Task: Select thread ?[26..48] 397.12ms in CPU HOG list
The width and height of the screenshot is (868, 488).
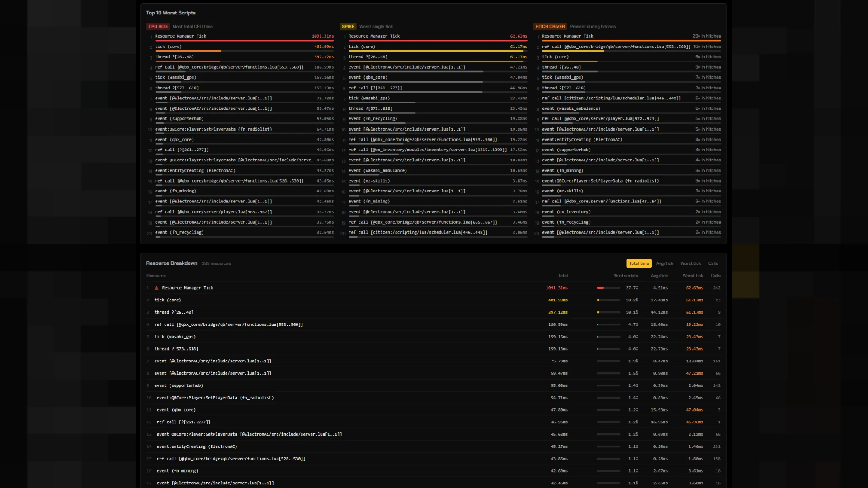Action: (241, 58)
